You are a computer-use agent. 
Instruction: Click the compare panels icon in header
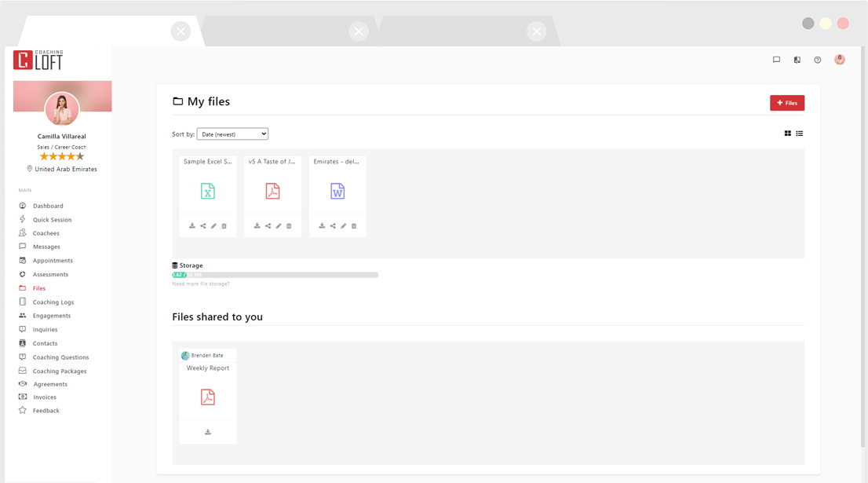click(x=797, y=60)
